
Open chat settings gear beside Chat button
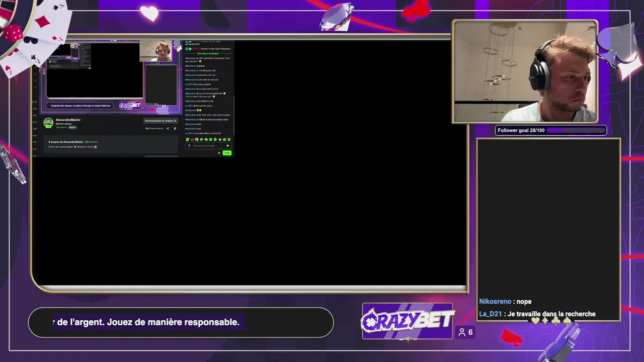(x=219, y=153)
